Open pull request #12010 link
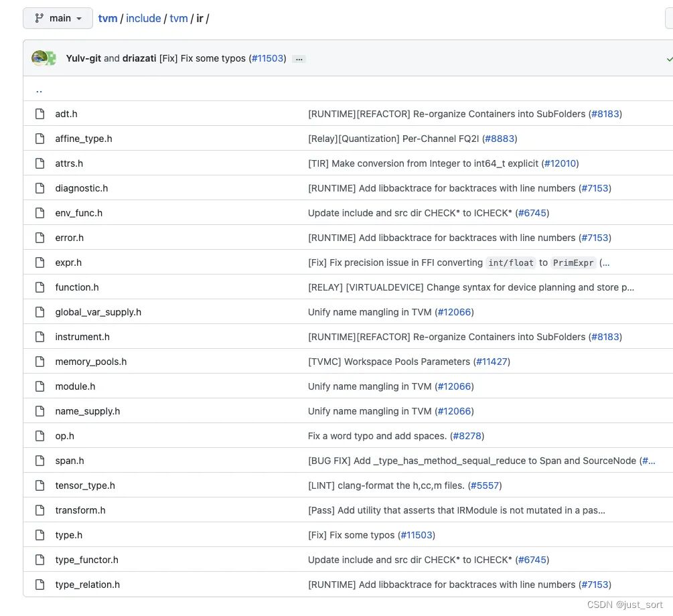This screenshot has height=616, width=673. 560,163
